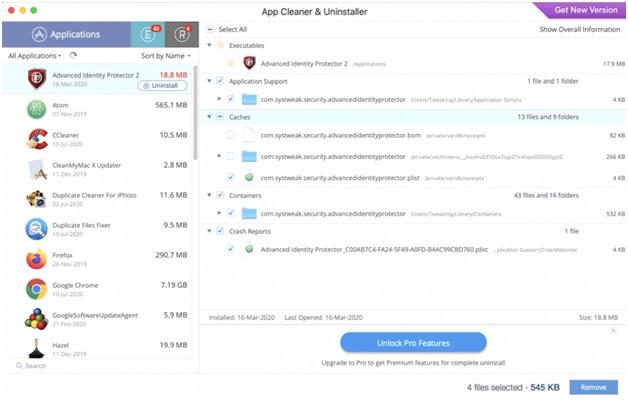628x403 pixels.
Task: Click the .plist file icon under Caches
Action: tap(249, 177)
